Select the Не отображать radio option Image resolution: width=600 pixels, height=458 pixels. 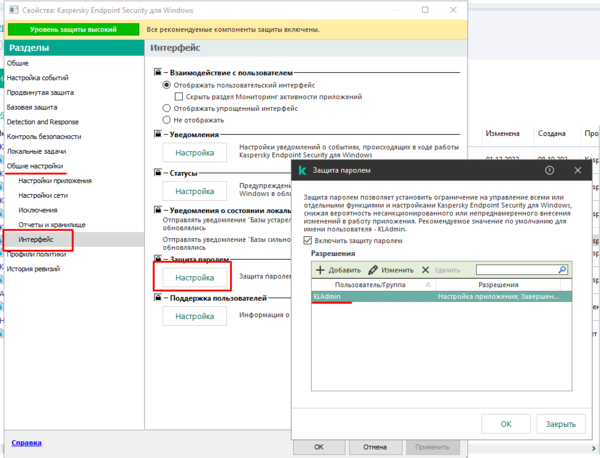pyautogui.click(x=167, y=118)
